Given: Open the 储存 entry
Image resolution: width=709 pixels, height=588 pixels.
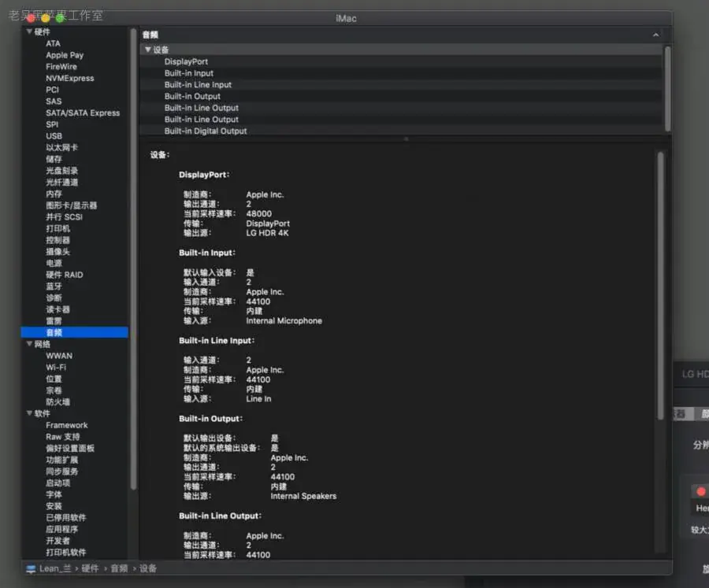Looking at the screenshot, I should click(x=54, y=159).
